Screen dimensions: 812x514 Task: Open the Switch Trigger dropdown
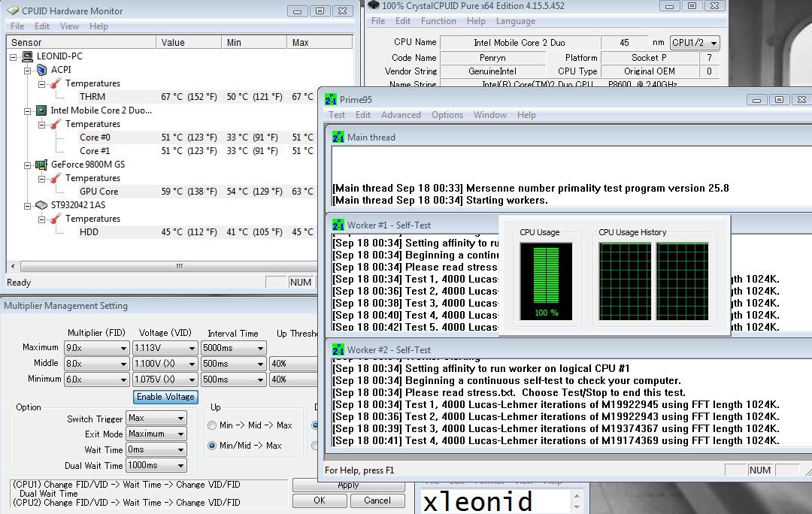(156, 419)
